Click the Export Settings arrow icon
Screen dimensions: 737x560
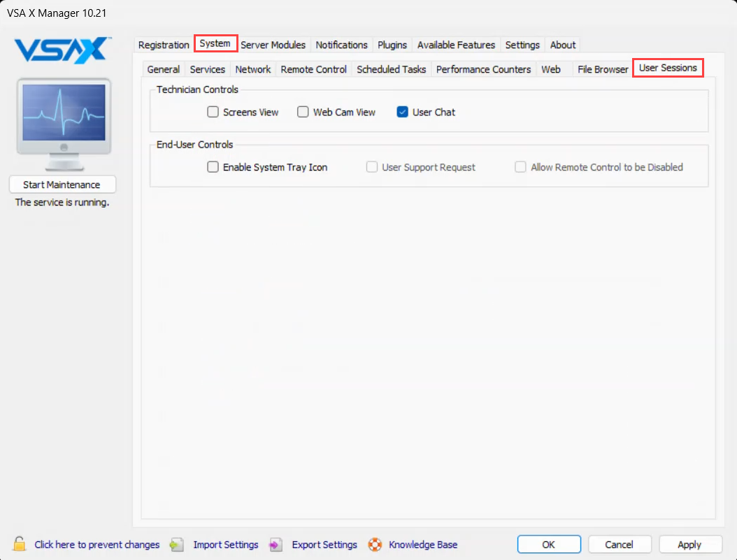pyautogui.click(x=276, y=545)
